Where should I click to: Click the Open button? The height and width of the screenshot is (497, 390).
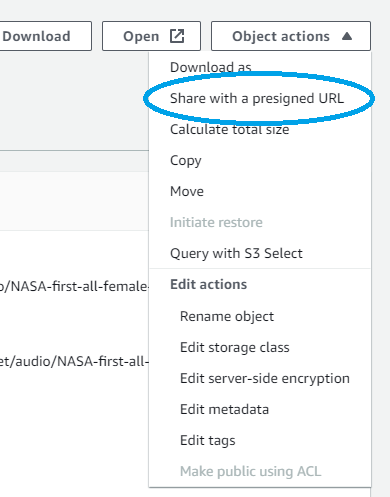(x=151, y=36)
